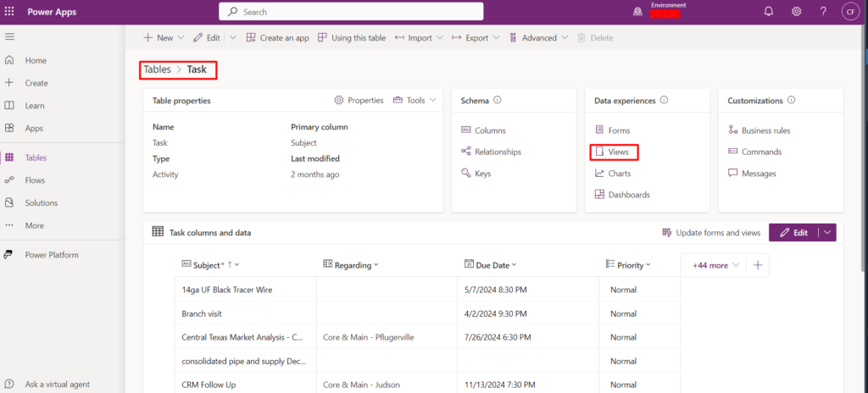Select the 'CRM Follow Up' cell
The height and width of the screenshot is (393, 868).
coord(245,385)
